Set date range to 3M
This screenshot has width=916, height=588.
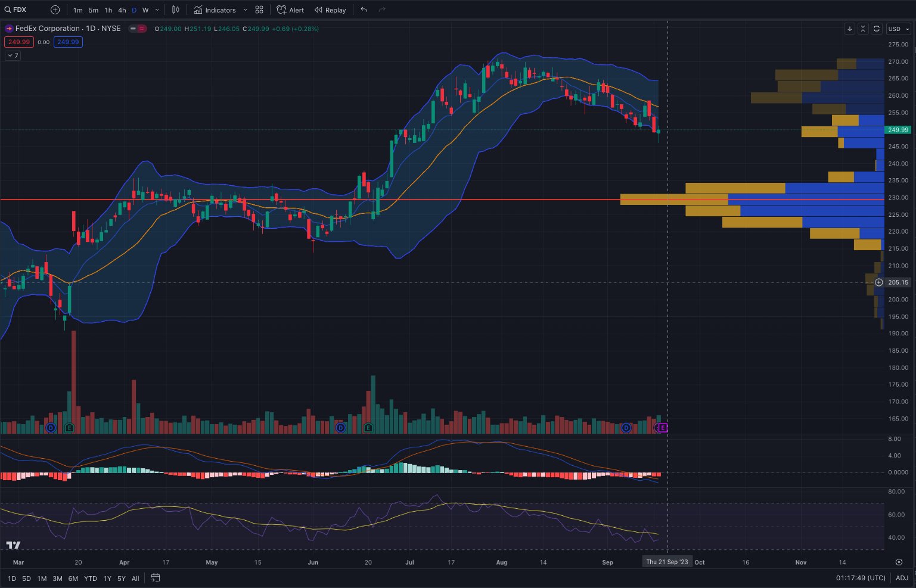57,578
